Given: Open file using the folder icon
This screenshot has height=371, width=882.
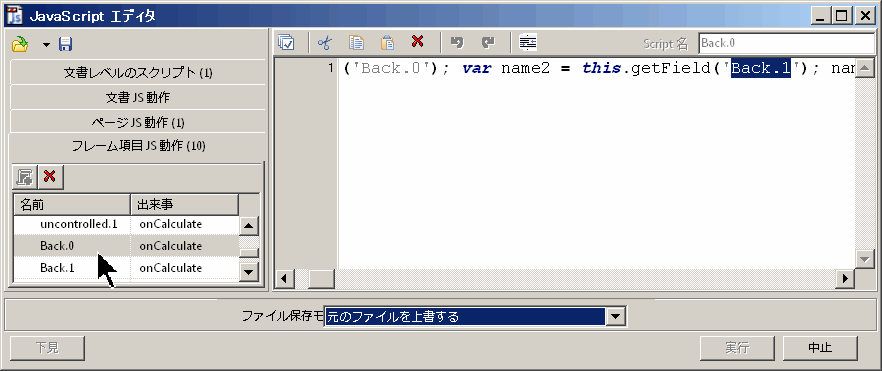Looking at the screenshot, I should click(x=20, y=44).
